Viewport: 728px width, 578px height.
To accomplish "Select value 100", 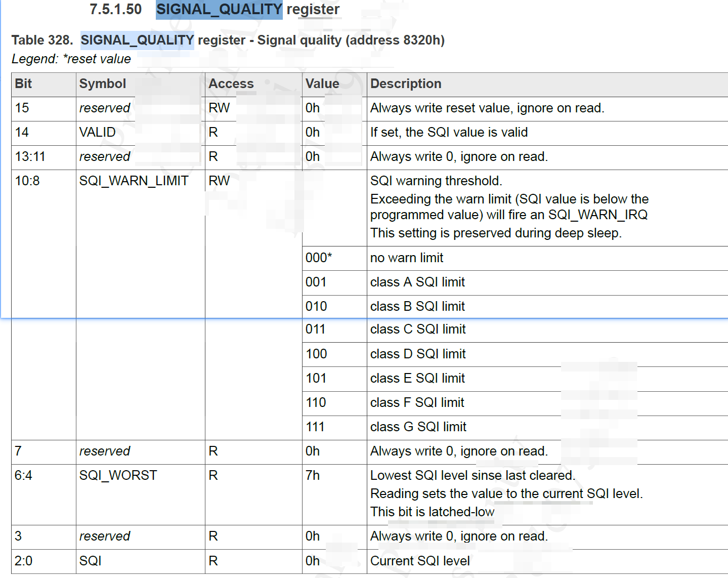I will click(x=316, y=354).
